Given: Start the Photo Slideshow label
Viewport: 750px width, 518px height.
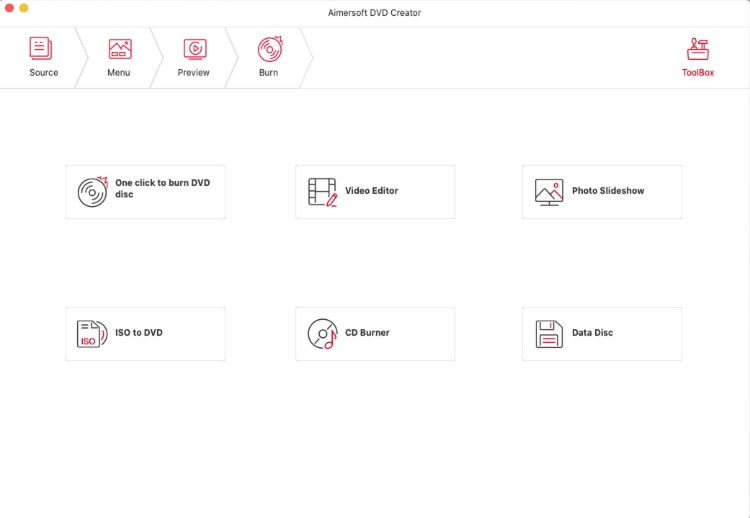Looking at the screenshot, I should 608,191.
